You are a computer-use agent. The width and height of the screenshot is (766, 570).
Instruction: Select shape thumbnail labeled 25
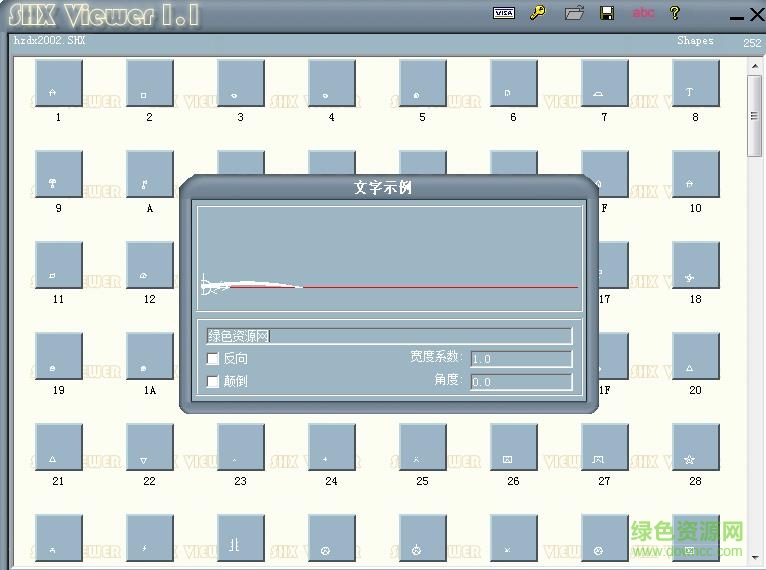(423, 447)
